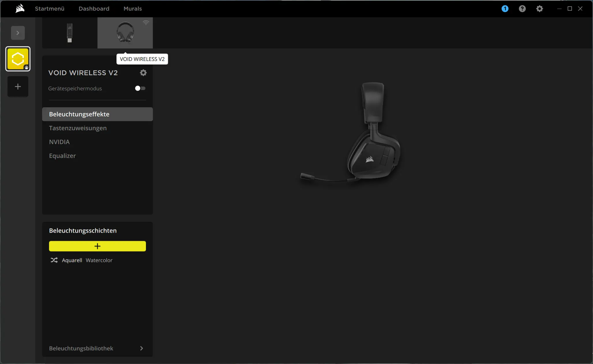Open the Murals tab
593x364 pixels.
click(x=132, y=9)
